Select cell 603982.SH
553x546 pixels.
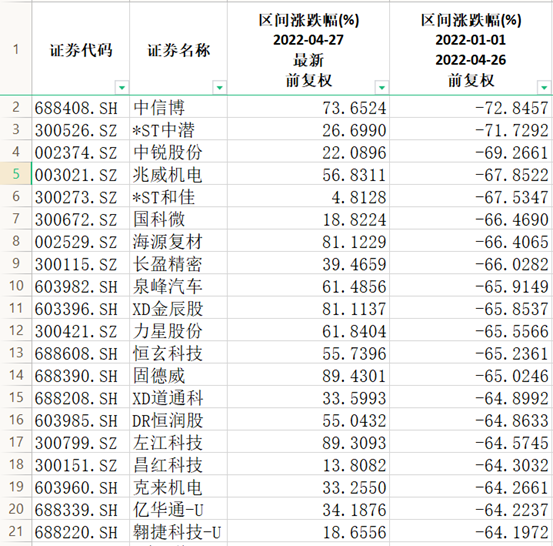81,286
